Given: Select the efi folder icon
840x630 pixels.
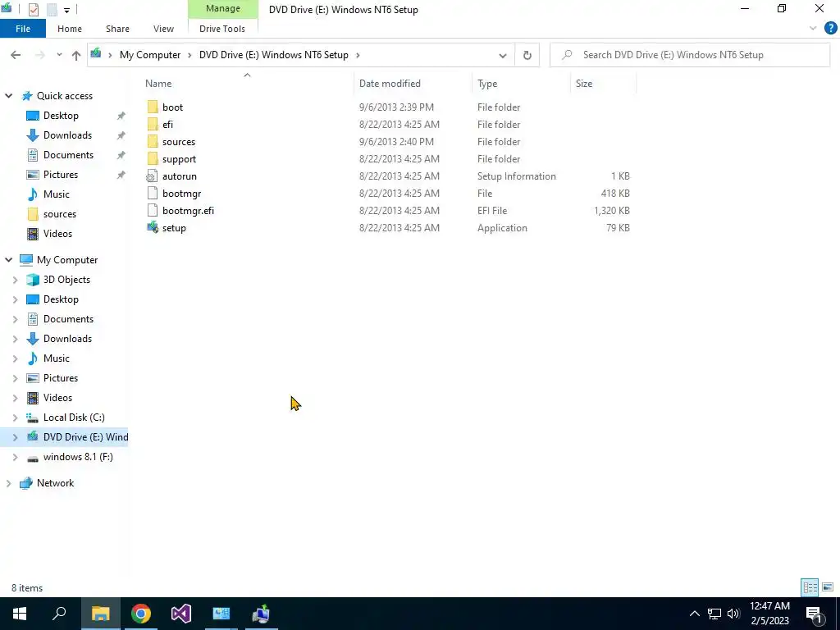Looking at the screenshot, I should point(153,125).
